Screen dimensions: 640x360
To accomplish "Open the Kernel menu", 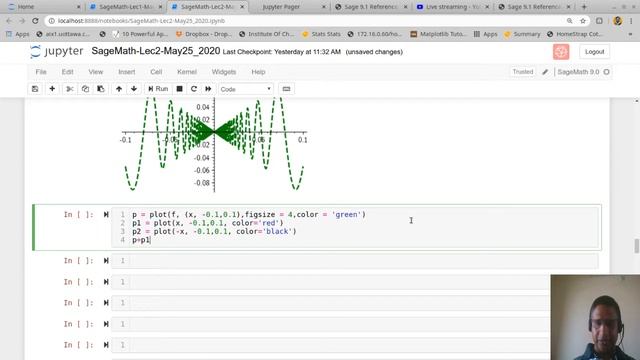I will (x=187, y=72).
